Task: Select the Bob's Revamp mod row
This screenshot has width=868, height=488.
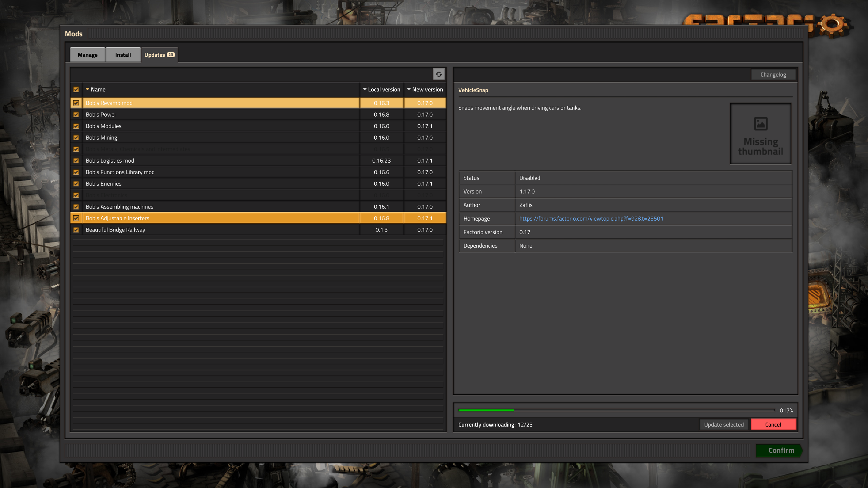Action: (258, 103)
